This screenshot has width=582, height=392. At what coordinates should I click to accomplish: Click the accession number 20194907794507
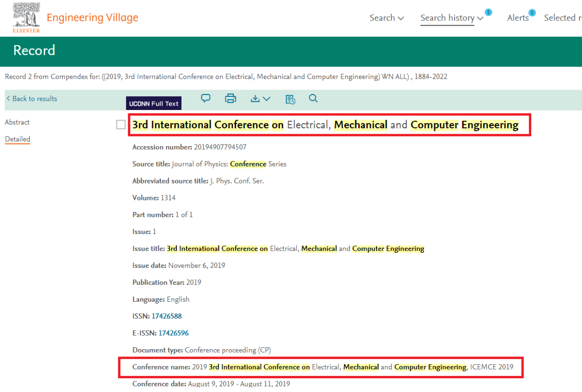pyautogui.click(x=220, y=147)
